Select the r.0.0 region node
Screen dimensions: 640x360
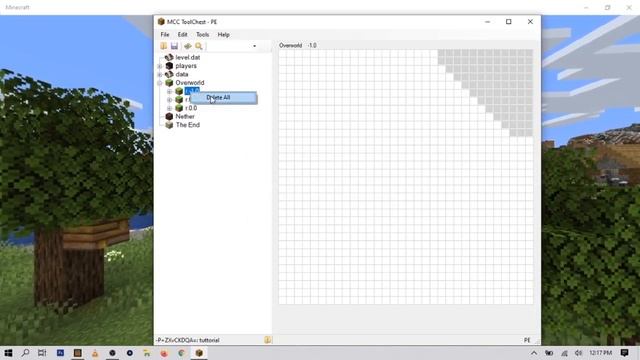(x=191, y=108)
